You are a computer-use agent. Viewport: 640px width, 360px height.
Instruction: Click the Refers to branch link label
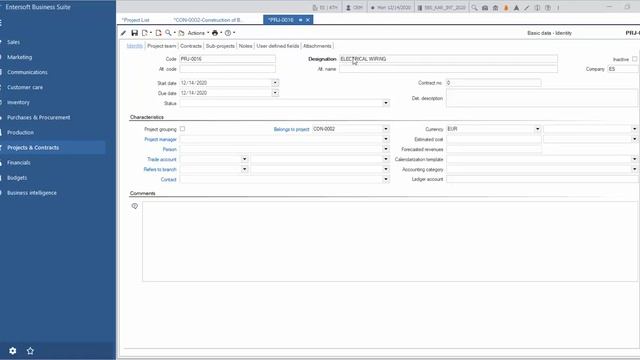pos(160,170)
